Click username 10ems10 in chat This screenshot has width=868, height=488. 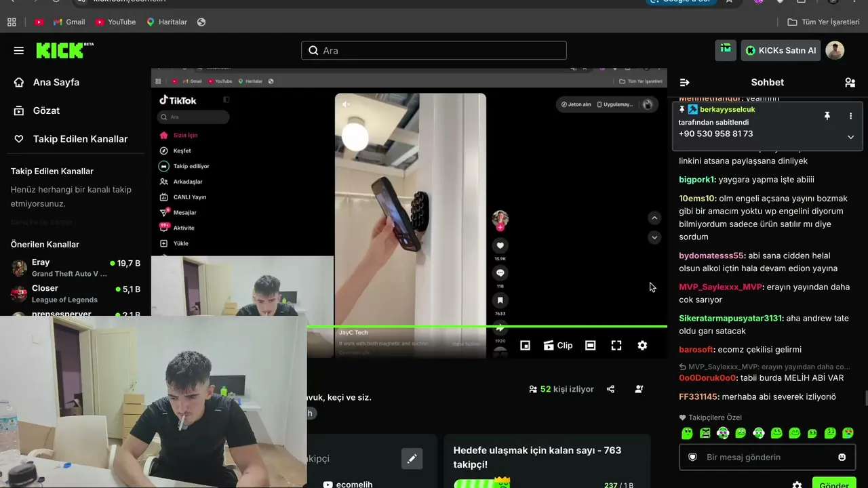pos(697,199)
